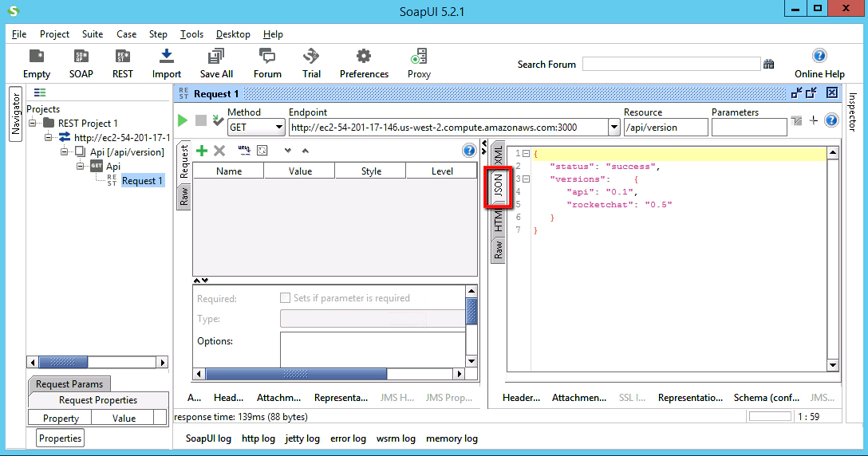Viewport: 868px width, 456px height.
Task: Click the URL extract parameters icon
Action: point(244,150)
